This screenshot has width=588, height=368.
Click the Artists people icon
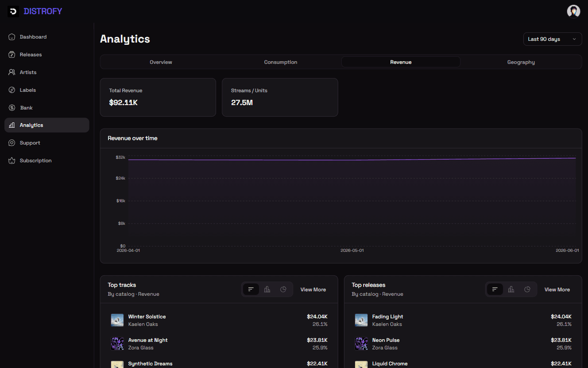pos(12,72)
